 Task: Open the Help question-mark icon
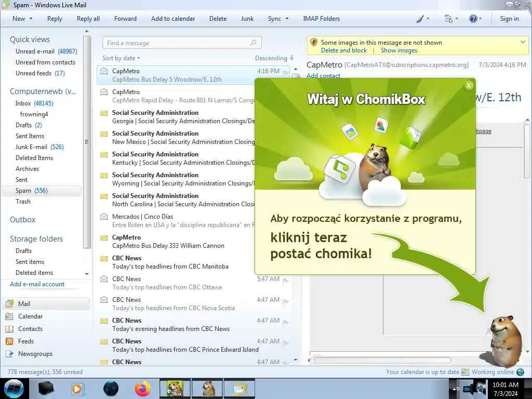click(x=473, y=19)
